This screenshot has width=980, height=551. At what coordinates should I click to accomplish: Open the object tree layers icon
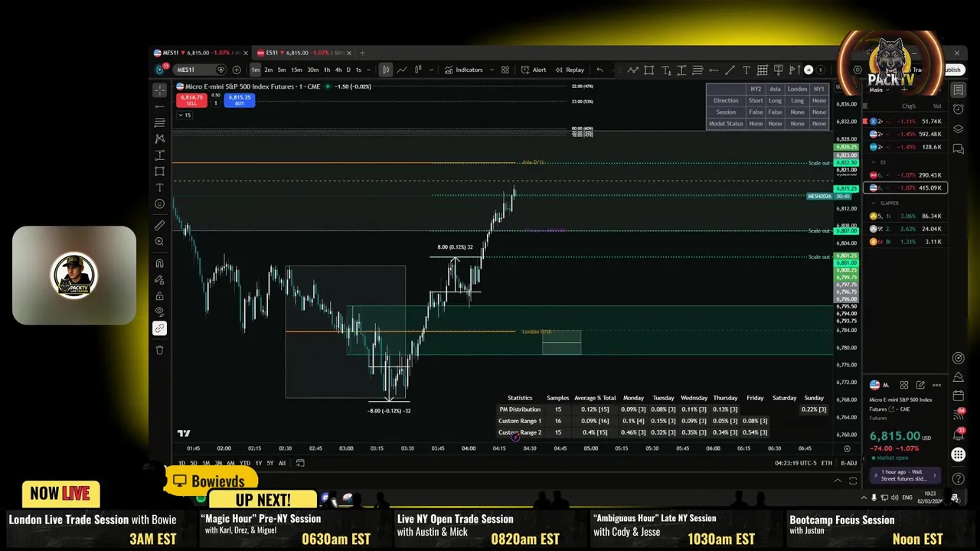tap(958, 129)
